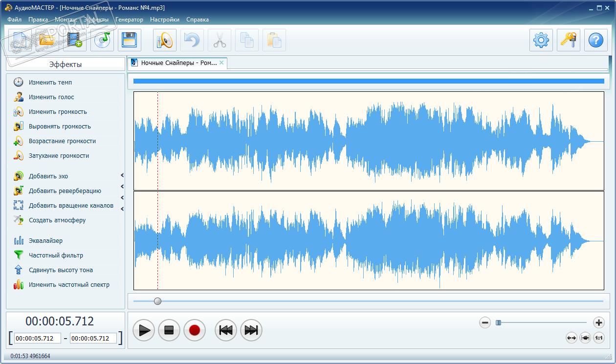
Task: Zoom out with the minus button
Action: 485,322
